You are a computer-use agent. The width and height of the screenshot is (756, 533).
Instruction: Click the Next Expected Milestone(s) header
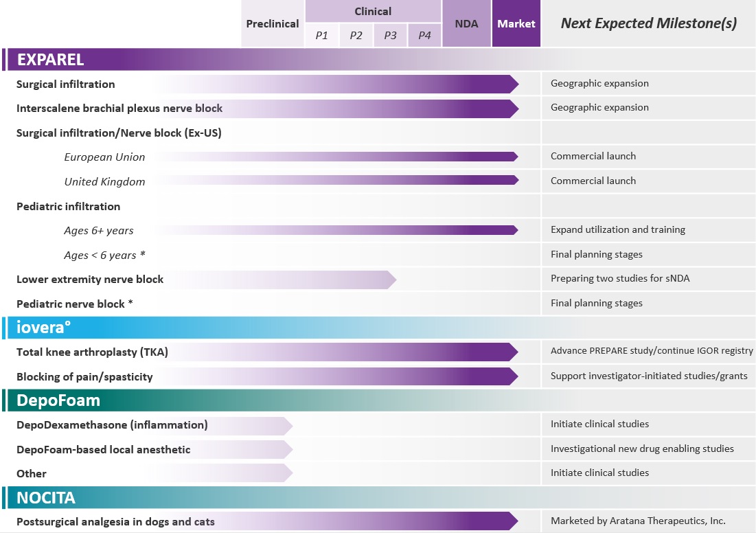click(x=648, y=23)
